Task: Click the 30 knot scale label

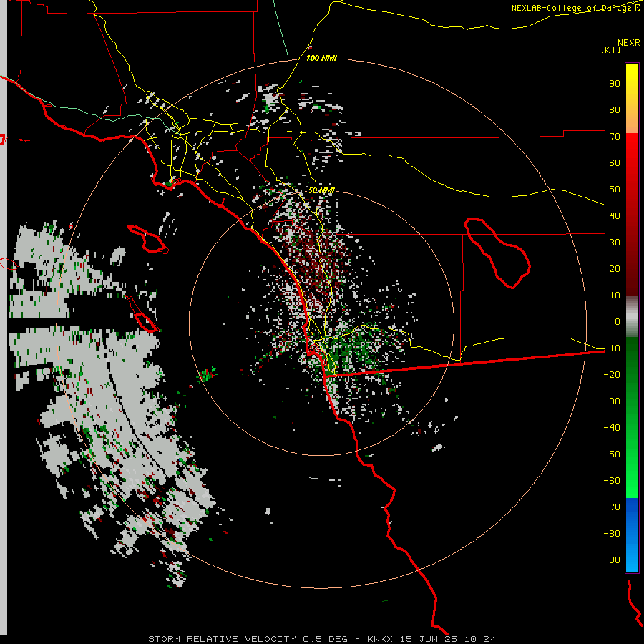Action: pos(615,243)
